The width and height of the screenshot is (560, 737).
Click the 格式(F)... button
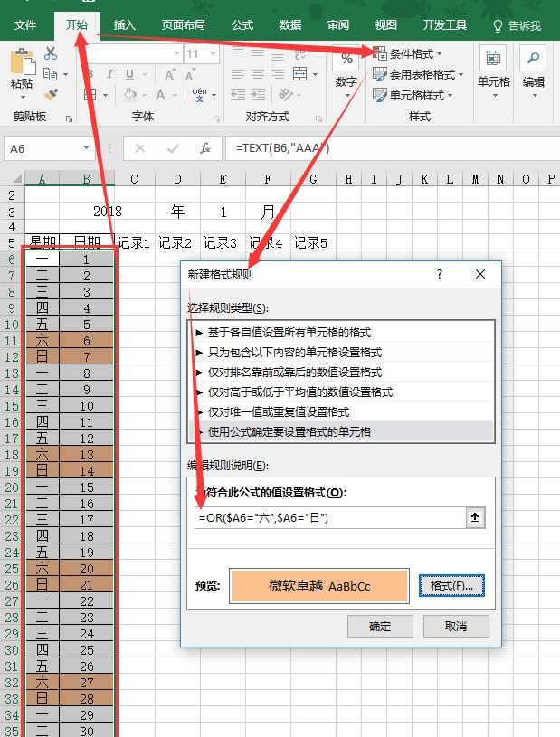coord(452,586)
